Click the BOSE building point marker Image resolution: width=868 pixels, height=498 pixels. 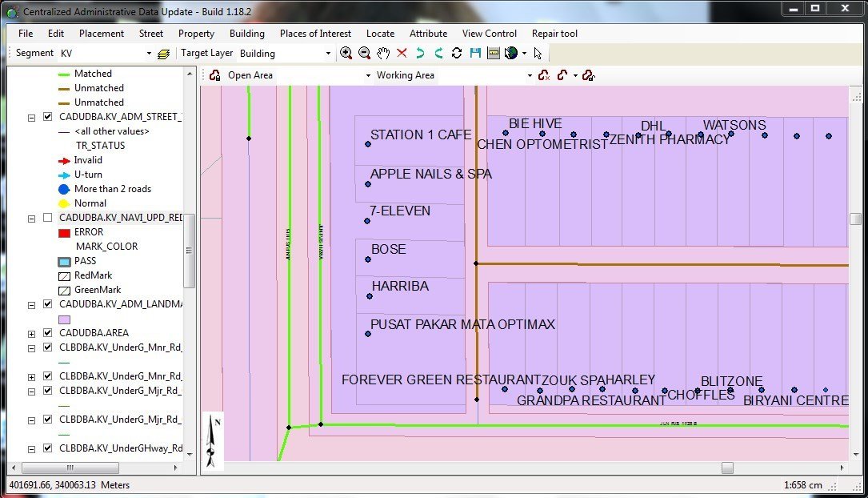[368, 259]
